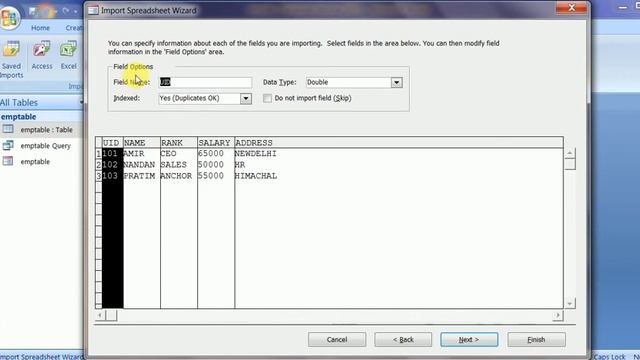
Task: Click the Access import icon
Action: coord(42,55)
